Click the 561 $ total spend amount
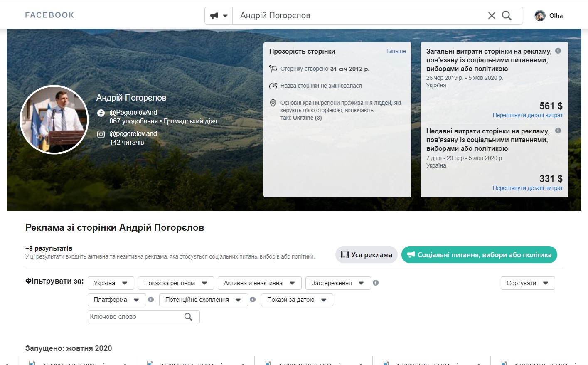The image size is (588, 365). pos(551,106)
